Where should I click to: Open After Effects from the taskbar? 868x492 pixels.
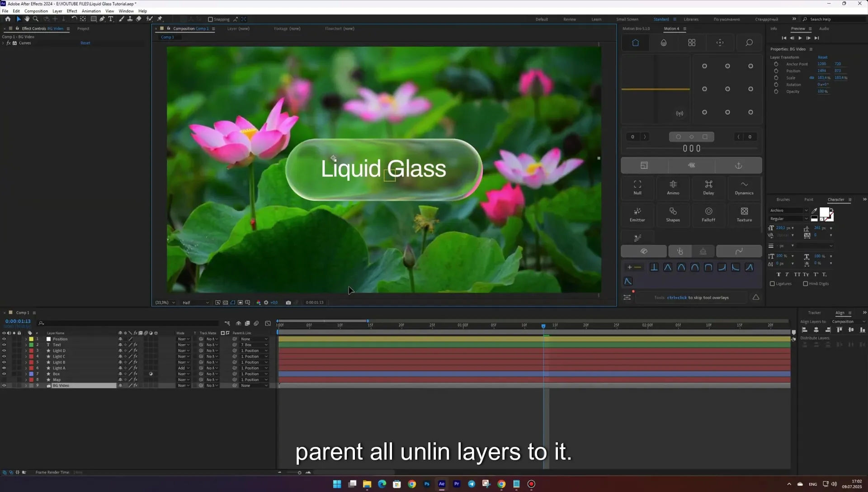click(x=442, y=484)
